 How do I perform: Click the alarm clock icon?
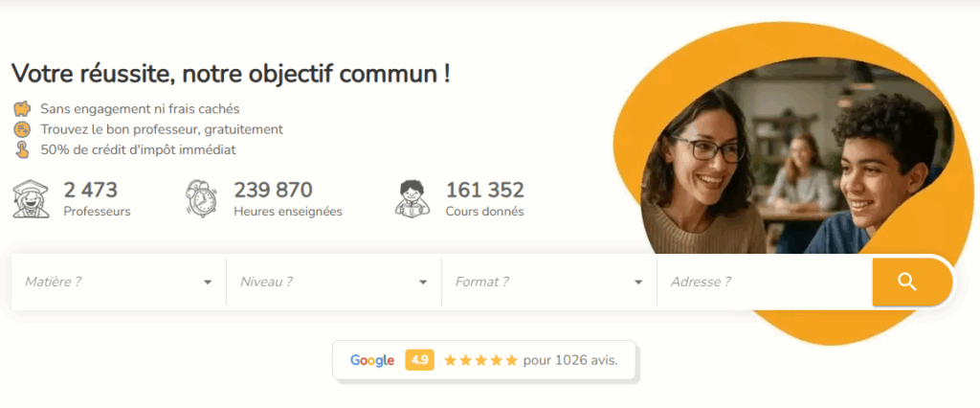(202, 199)
